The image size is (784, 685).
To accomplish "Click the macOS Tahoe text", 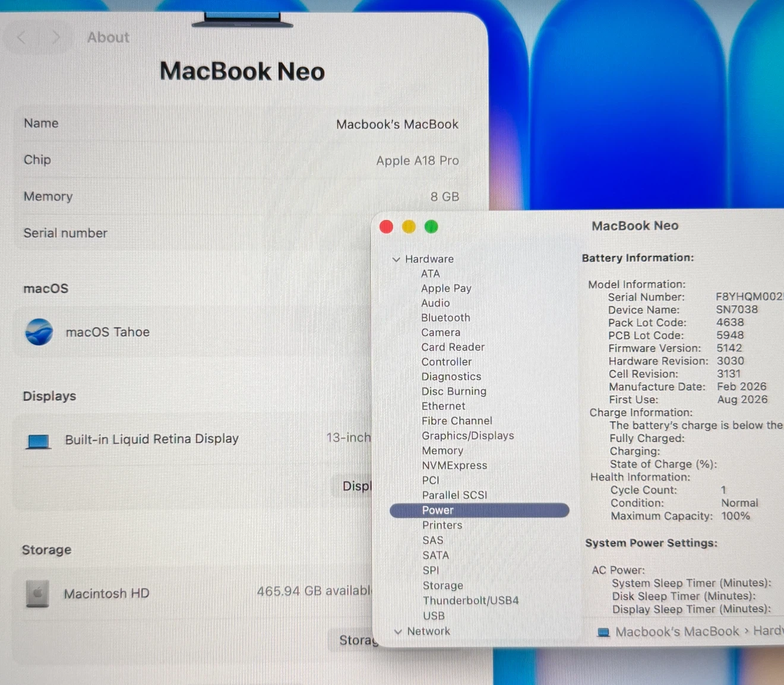I will tap(108, 332).
